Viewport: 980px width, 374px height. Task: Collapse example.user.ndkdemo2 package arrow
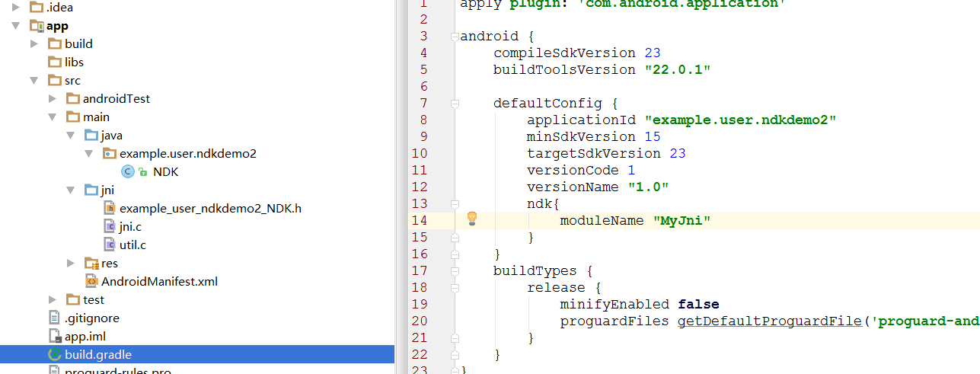click(x=89, y=154)
